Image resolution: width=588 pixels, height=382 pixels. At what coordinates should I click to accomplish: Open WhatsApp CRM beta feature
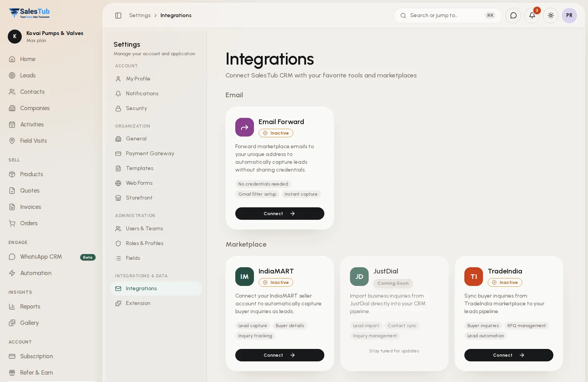tap(51, 257)
